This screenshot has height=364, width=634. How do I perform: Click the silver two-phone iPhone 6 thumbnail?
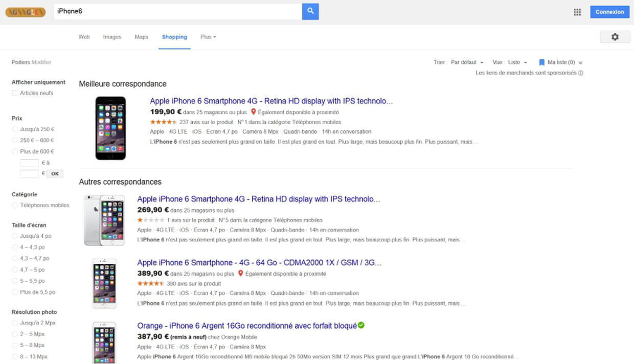[104, 220]
